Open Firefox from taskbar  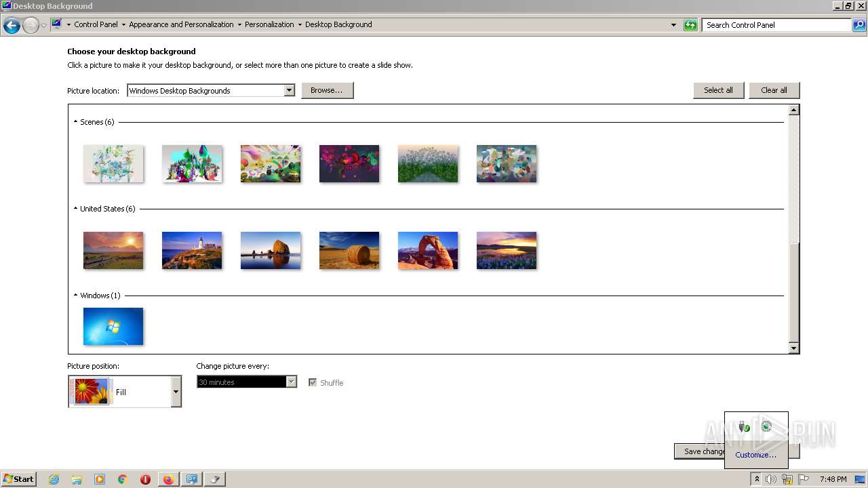(168, 479)
